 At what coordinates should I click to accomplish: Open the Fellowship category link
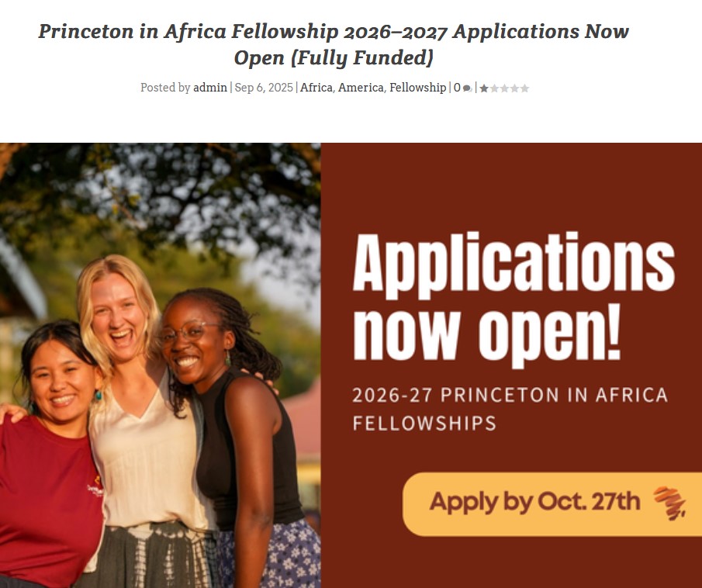point(417,88)
